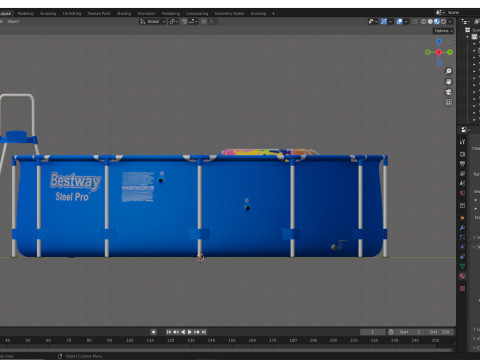Open the Object menu in viewport header
The image size is (480, 360).
(x=14, y=21)
